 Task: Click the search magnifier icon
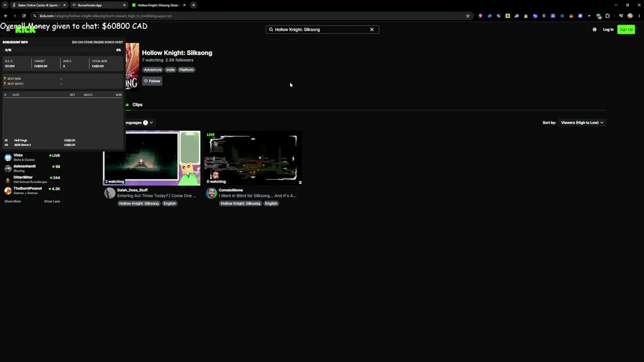(271, 29)
